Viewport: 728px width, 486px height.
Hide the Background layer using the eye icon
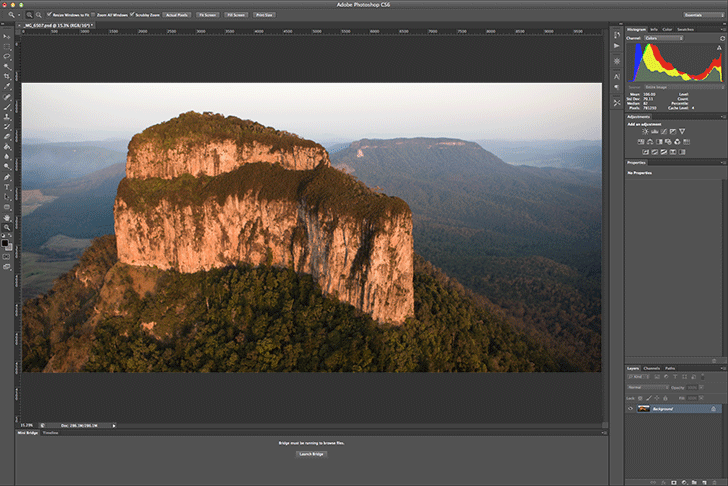click(631, 409)
